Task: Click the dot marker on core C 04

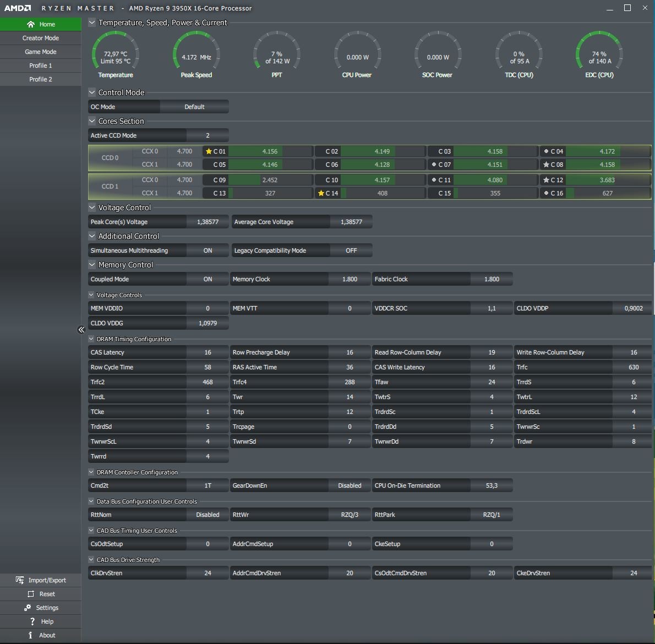Action: pos(546,151)
